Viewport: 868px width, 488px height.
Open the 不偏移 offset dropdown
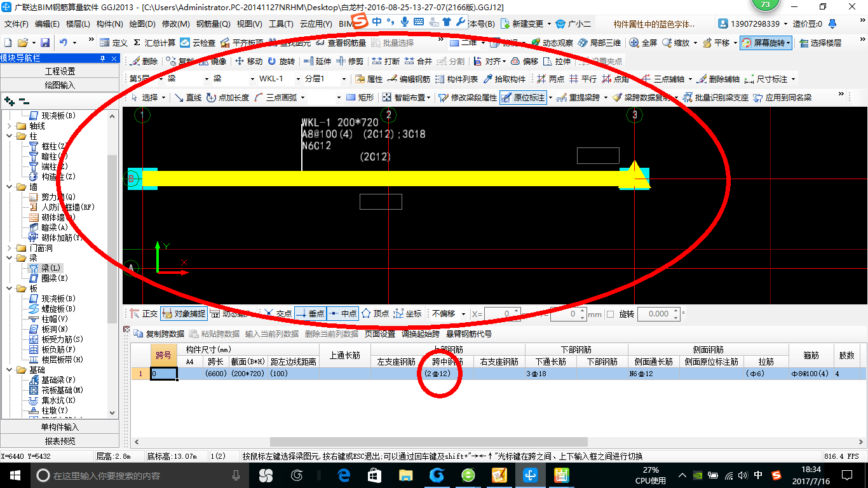click(449, 314)
